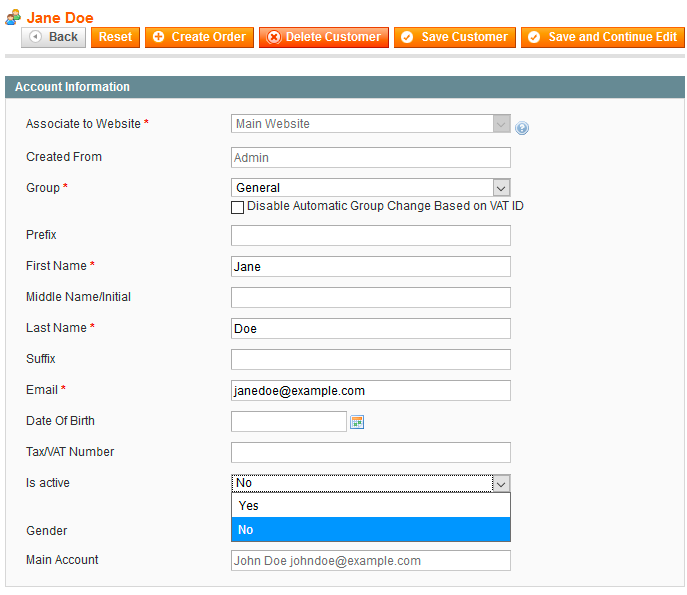Select Yes in Is active list

(370, 506)
